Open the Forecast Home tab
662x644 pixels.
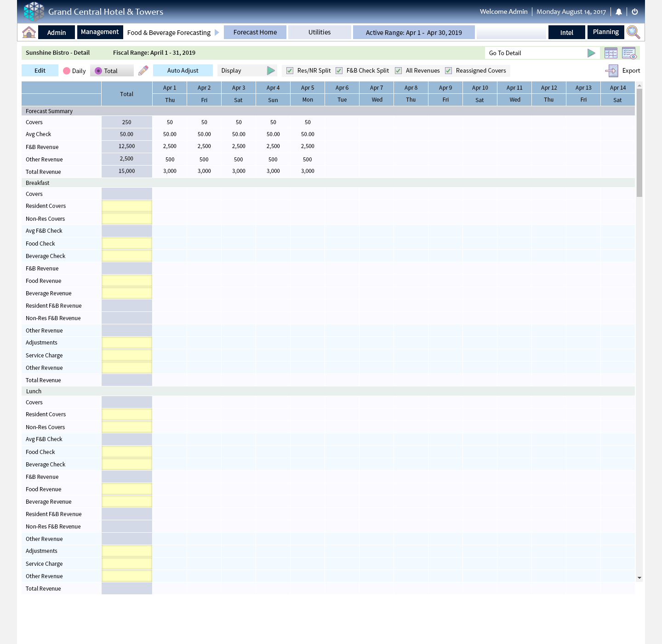point(255,32)
